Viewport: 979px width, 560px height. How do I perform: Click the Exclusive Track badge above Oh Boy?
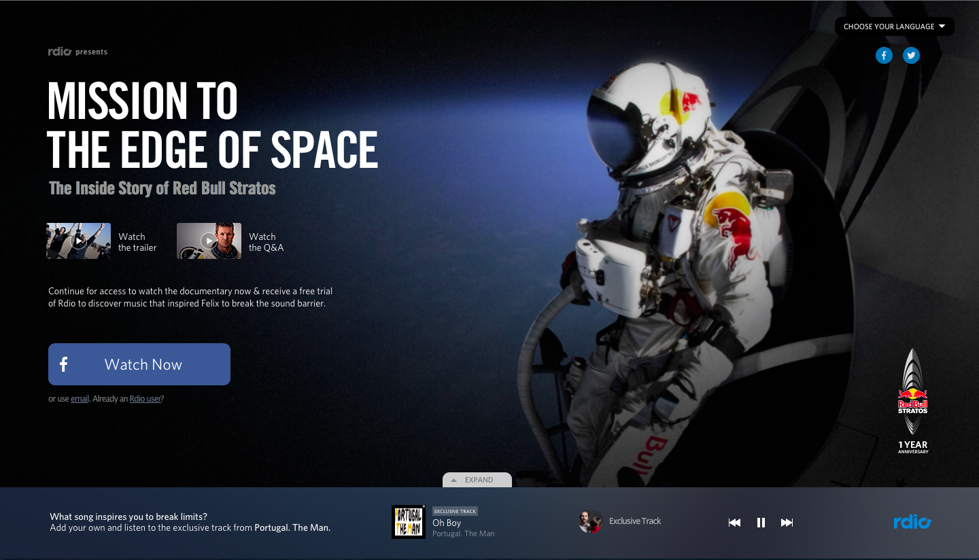[455, 511]
